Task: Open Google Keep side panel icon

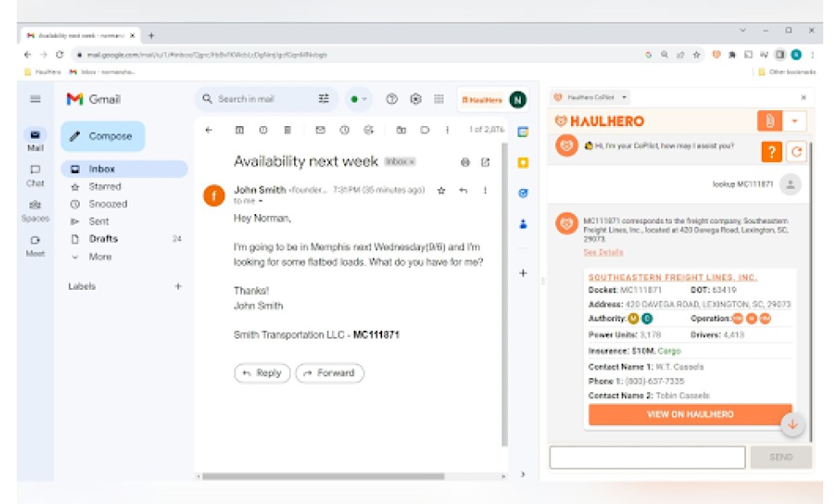Action: (x=523, y=163)
